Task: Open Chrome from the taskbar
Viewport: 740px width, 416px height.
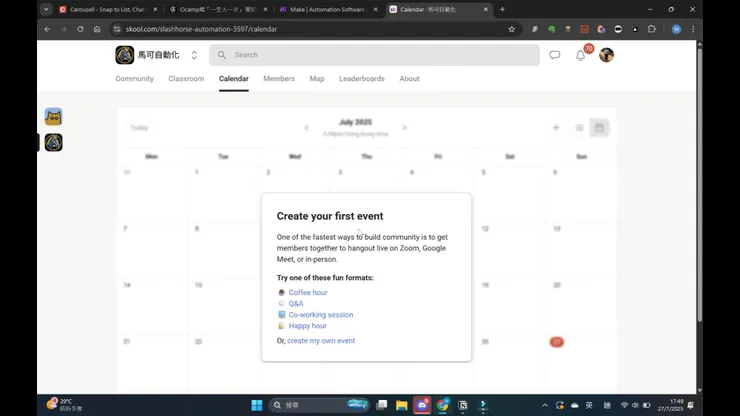Action: click(x=443, y=405)
